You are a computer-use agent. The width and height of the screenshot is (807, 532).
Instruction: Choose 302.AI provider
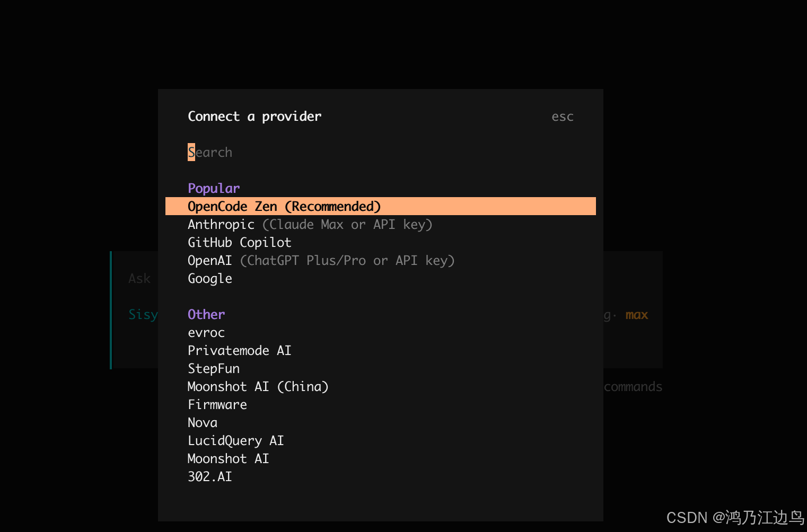click(x=380, y=476)
